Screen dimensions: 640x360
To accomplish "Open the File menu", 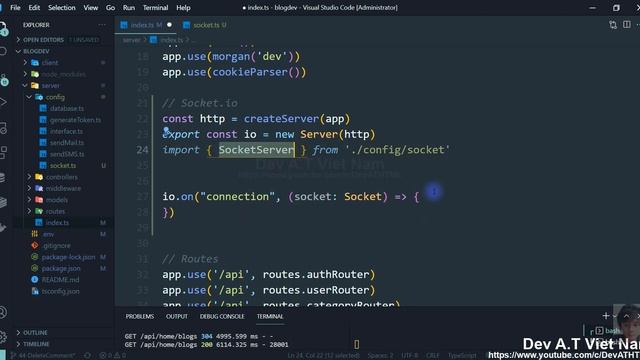I will pos(15,7).
